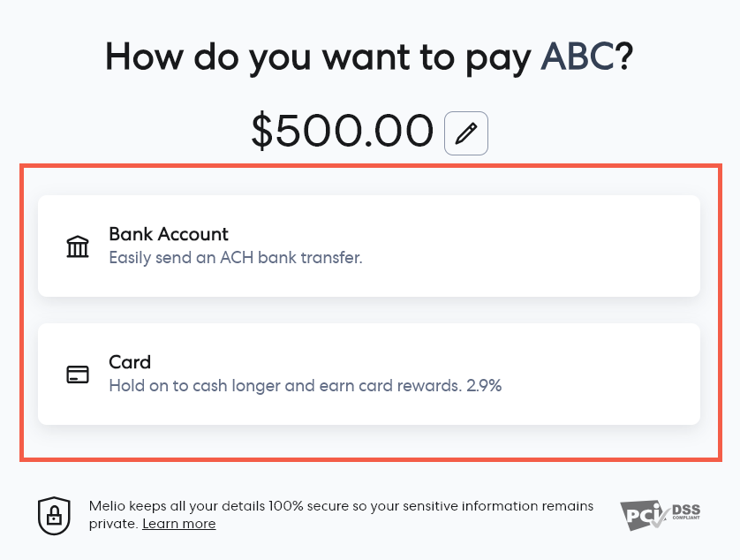Click the Card title text
This screenshot has width=740, height=560.
pyautogui.click(x=130, y=362)
